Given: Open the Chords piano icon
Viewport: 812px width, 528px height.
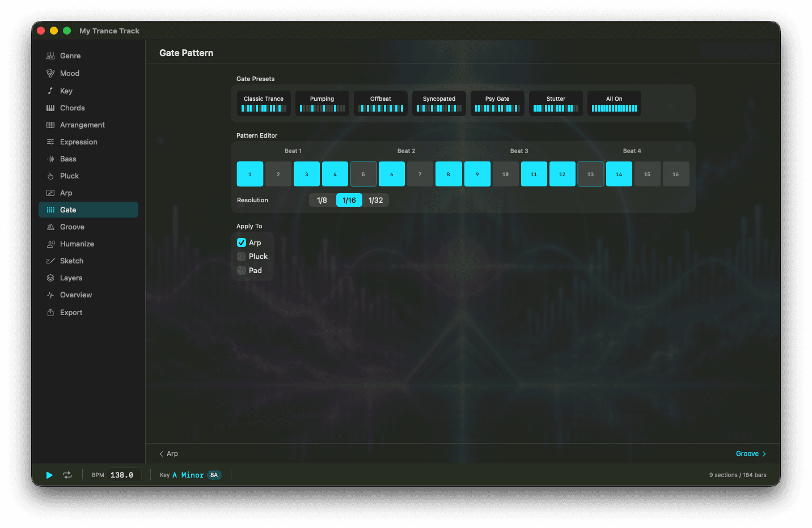Looking at the screenshot, I should (x=50, y=108).
